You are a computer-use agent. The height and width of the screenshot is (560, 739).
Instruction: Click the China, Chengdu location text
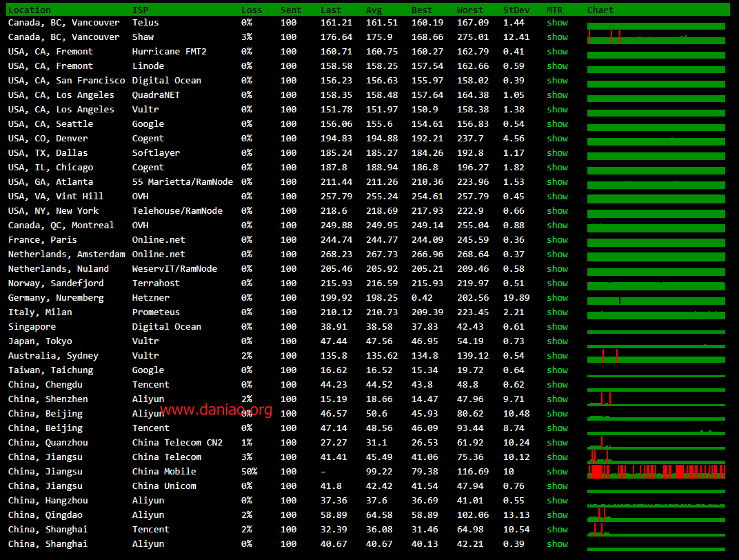click(x=45, y=385)
